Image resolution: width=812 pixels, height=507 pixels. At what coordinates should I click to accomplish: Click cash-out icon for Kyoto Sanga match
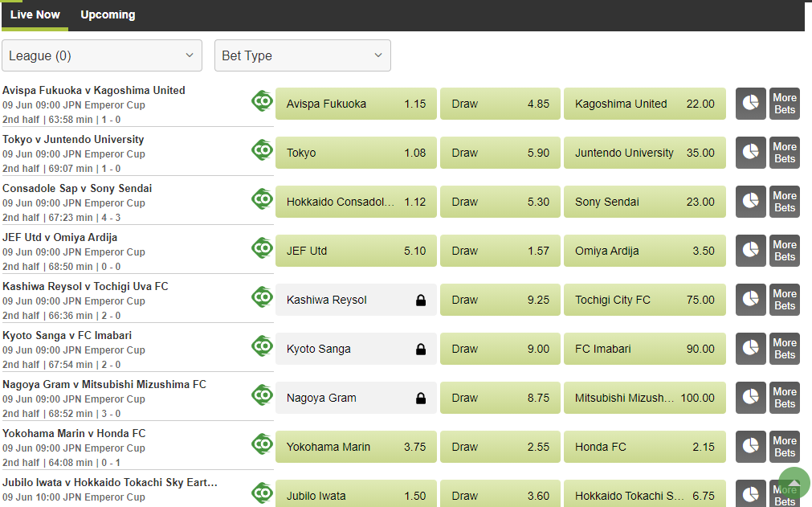pos(262,346)
